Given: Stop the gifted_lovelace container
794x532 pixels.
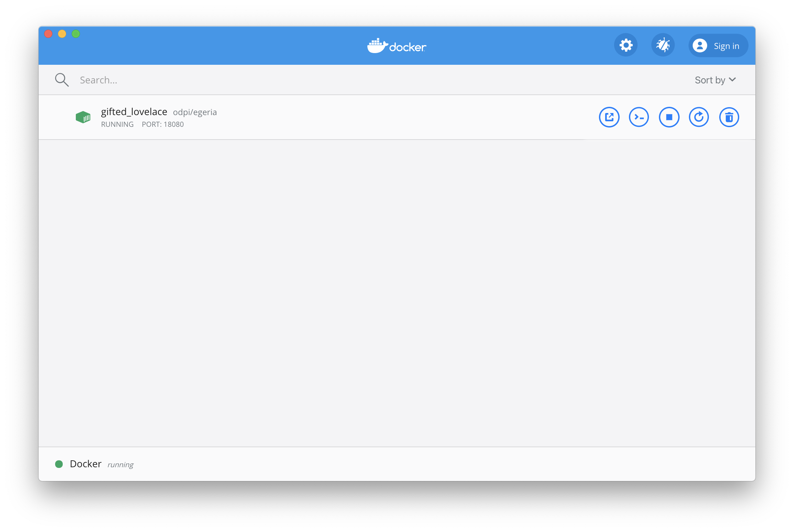Looking at the screenshot, I should click(x=669, y=117).
